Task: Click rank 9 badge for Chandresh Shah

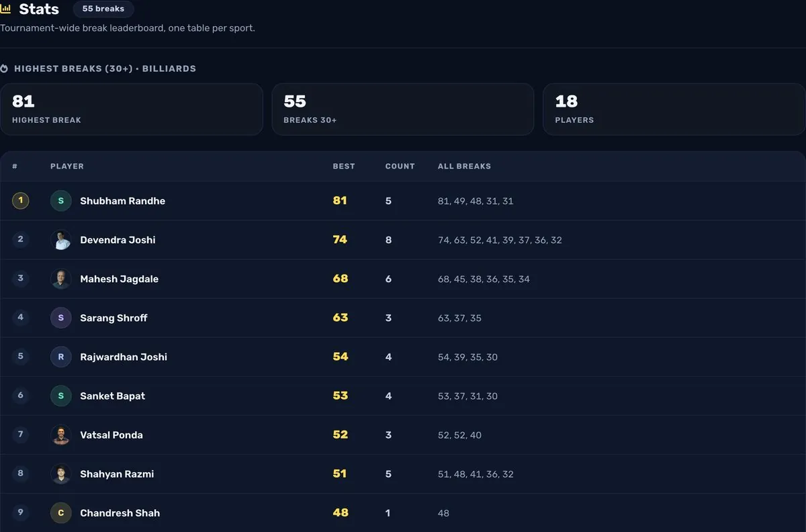Action: [20, 512]
